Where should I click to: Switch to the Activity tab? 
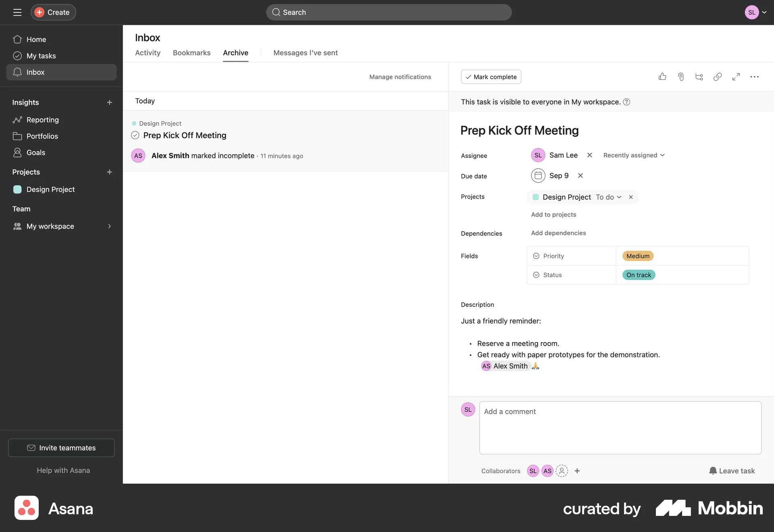(148, 53)
